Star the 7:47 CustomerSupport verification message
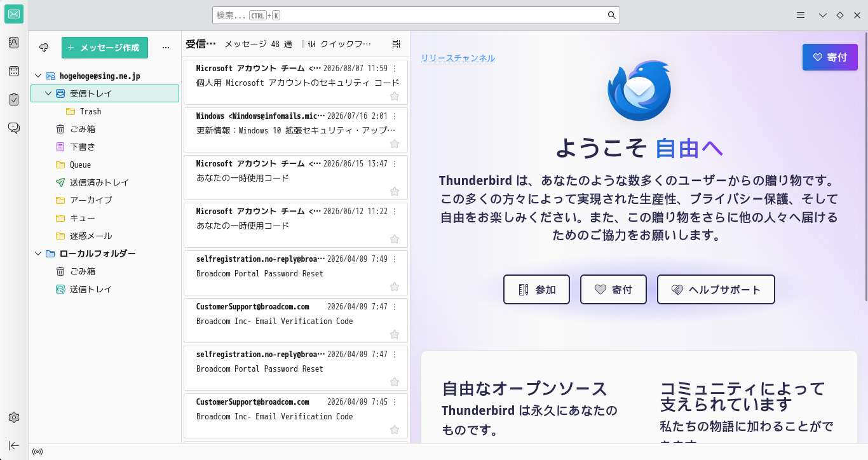Viewport: 868px width, 460px height. [395, 334]
